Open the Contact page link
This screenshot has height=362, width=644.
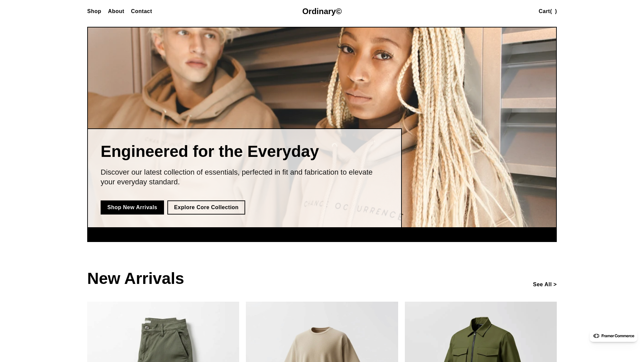[142, 11]
